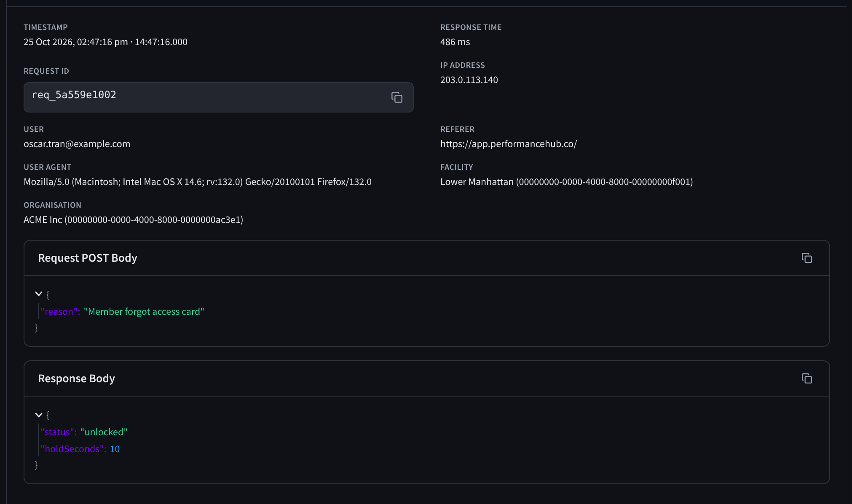Click the Request POST Body heading
Screen dimensions: 852x504
[x=88, y=258]
